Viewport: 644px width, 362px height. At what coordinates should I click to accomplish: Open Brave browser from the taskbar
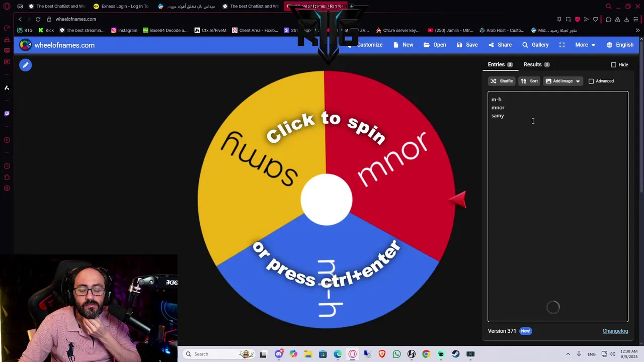click(382, 354)
